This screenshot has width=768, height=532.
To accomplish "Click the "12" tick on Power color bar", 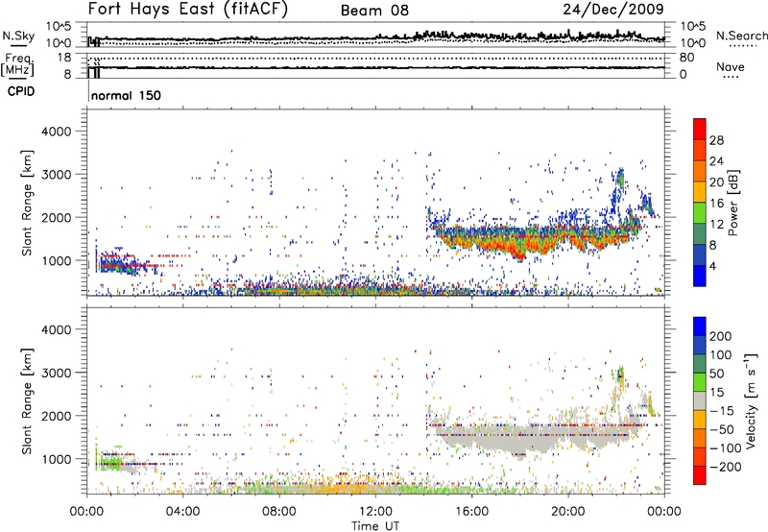I will (716, 225).
